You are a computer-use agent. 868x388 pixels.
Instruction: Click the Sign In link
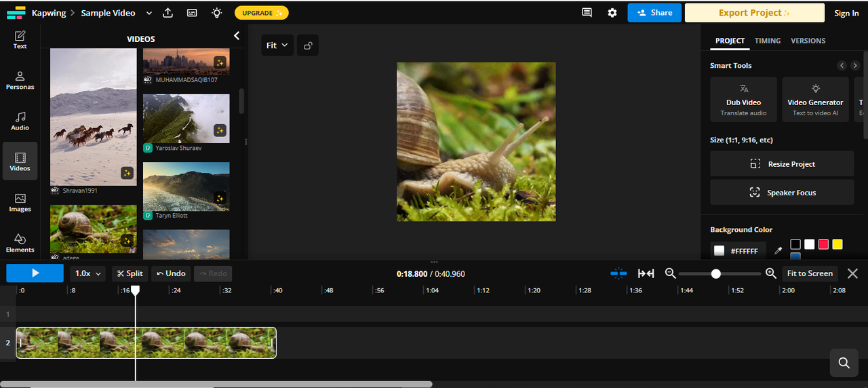click(846, 13)
